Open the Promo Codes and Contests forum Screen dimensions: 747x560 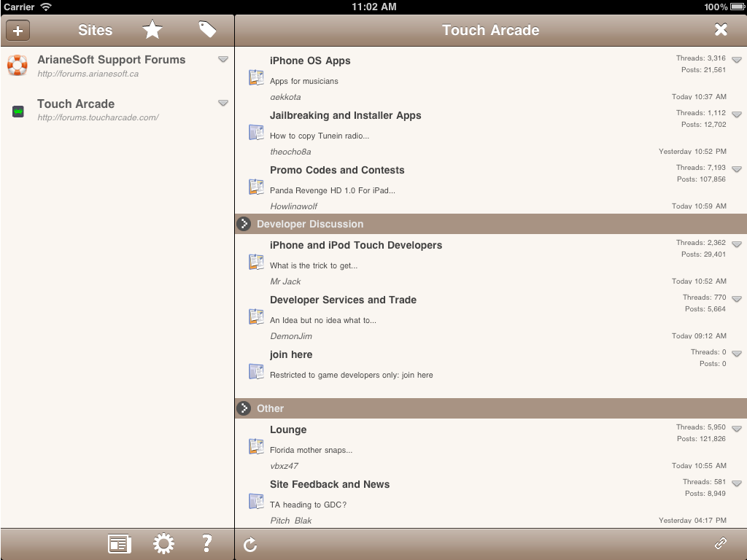pyautogui.click(x=337, y=170)
